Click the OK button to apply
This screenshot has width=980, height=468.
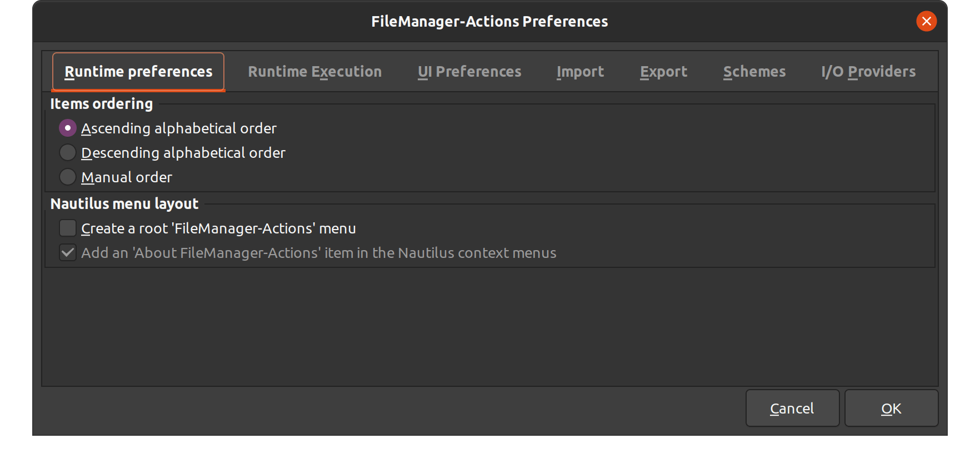point(891,408)
